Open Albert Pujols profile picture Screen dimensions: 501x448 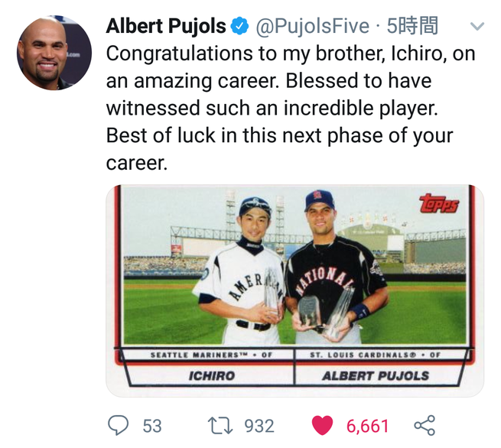click(54, 54)
